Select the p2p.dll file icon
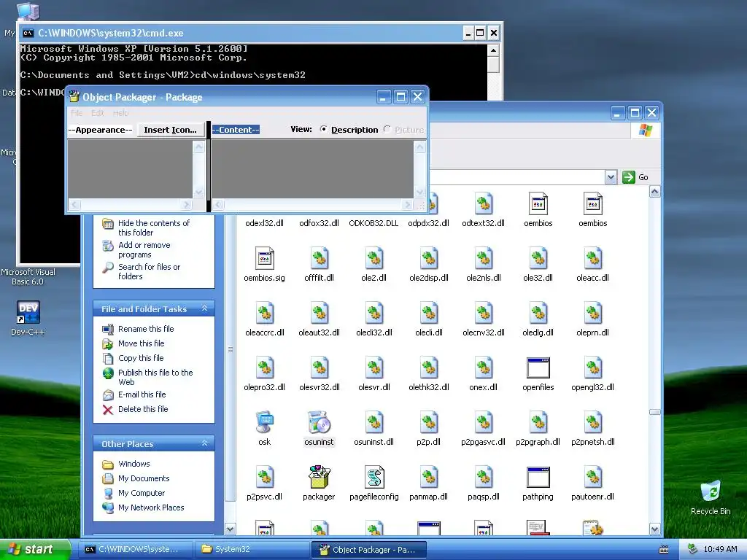This screenshot has width=747, height=560. 428,422
